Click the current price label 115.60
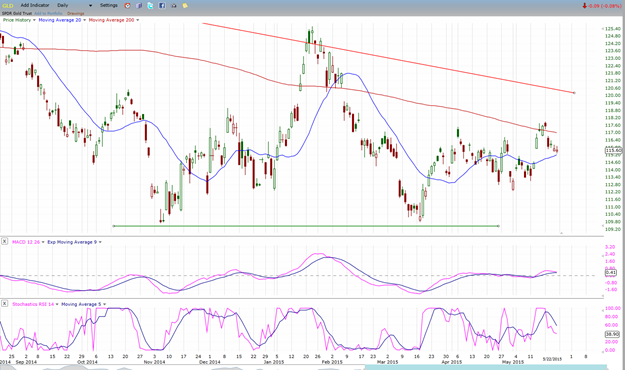 pos(614,150)
